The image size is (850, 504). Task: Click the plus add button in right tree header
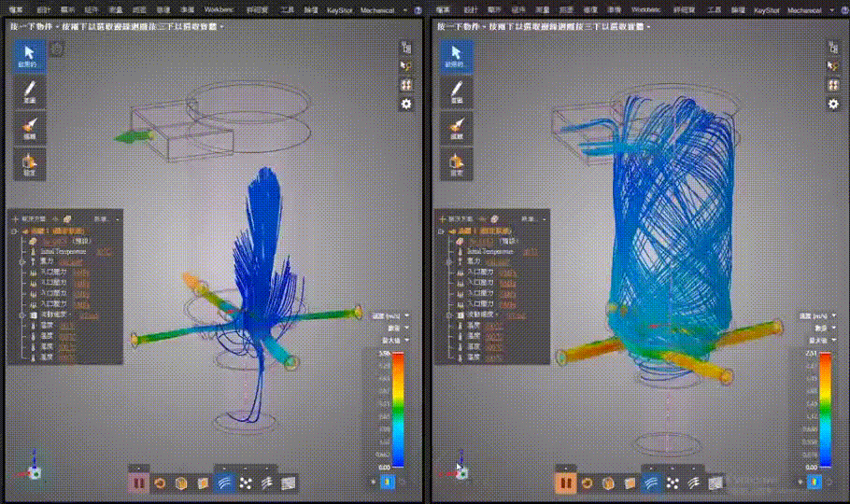coord(443,219)
